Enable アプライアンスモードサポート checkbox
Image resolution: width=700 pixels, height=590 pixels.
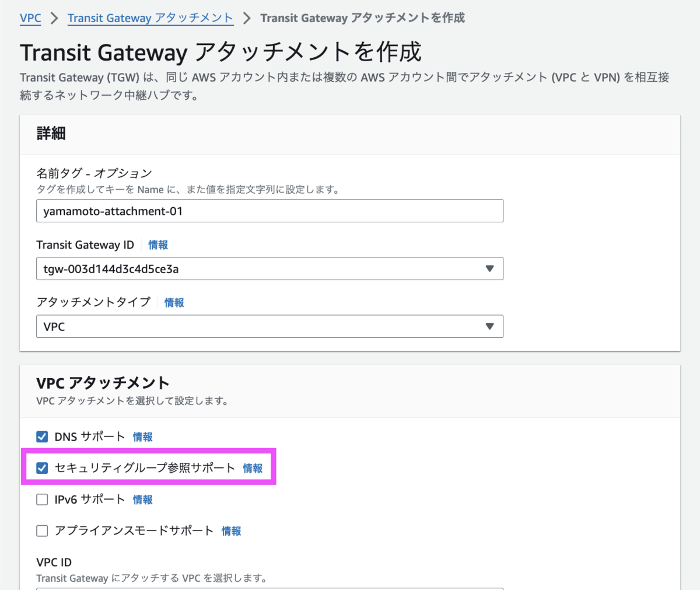[x=42, y=531]
